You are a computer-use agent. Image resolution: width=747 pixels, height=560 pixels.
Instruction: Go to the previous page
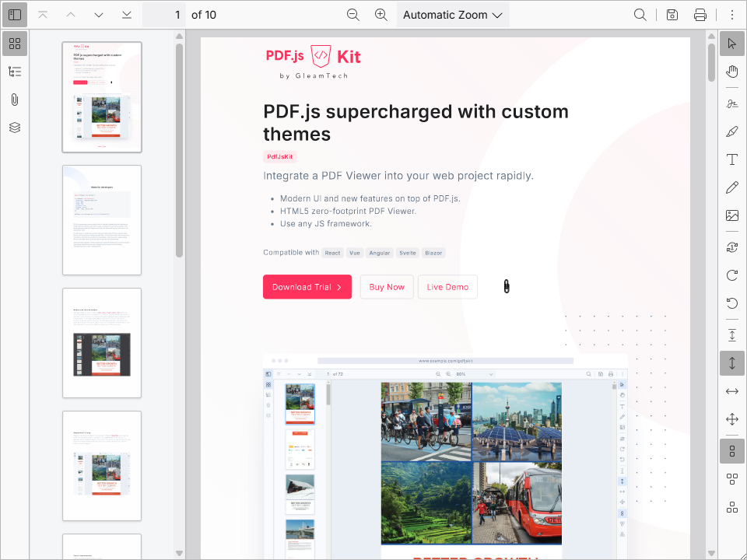(71, 15)
